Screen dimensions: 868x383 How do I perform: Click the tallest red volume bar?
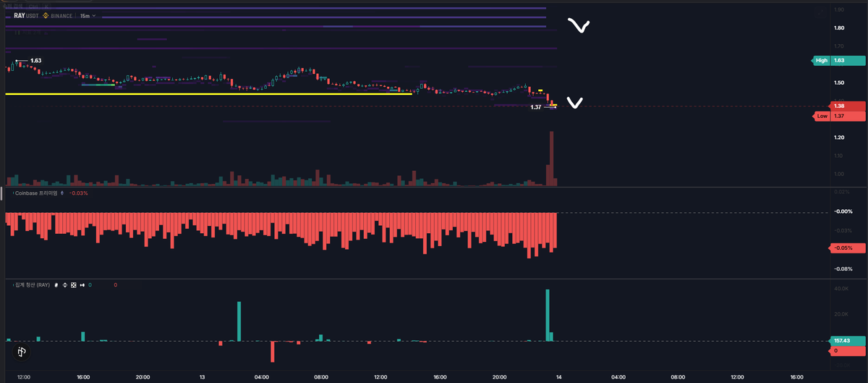pyautogui.click(x=551, y=159)
